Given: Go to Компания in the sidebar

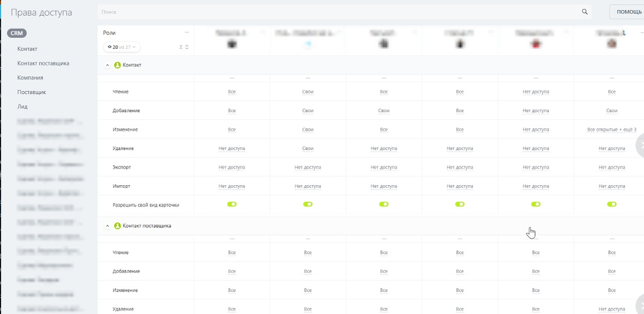Looking at the screenshot, I should click(x=30, y=78).
